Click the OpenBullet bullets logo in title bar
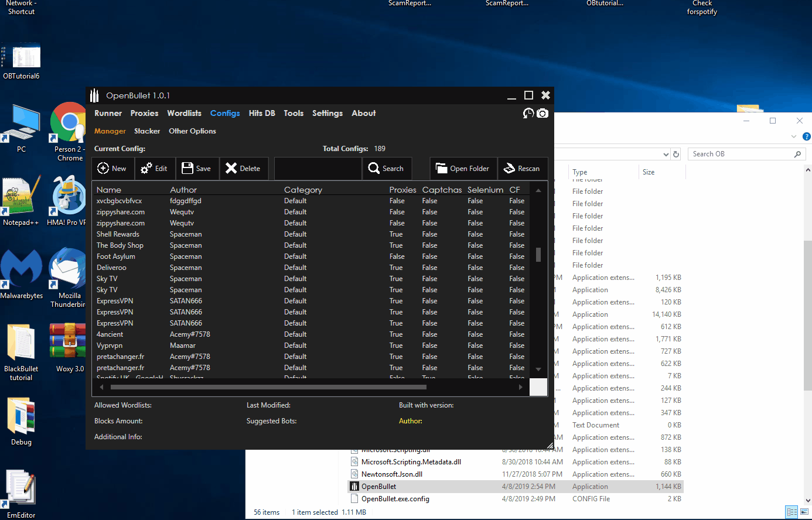The image size is (812, 520). 94,95
